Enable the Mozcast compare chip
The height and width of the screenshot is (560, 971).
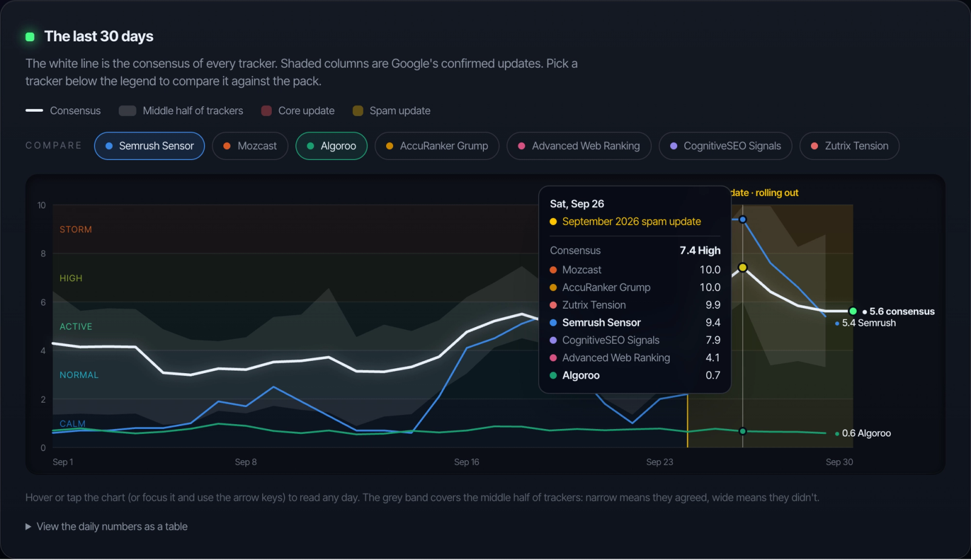point(250,146)
